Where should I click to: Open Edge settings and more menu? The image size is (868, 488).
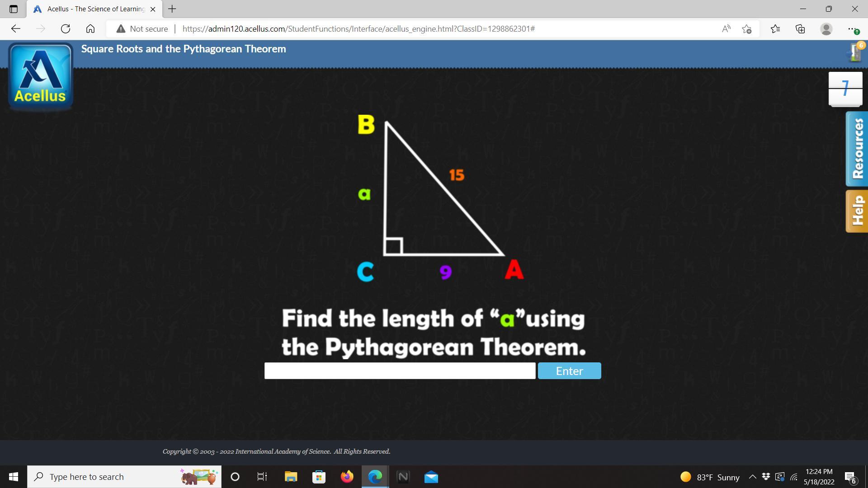(x=852, y=29)
